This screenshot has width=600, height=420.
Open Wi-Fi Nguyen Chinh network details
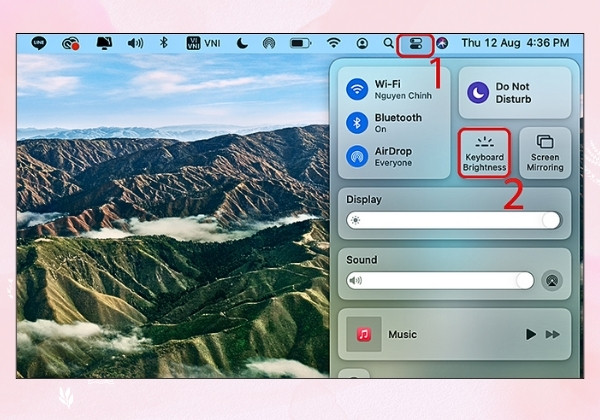(x=403, y=90)
